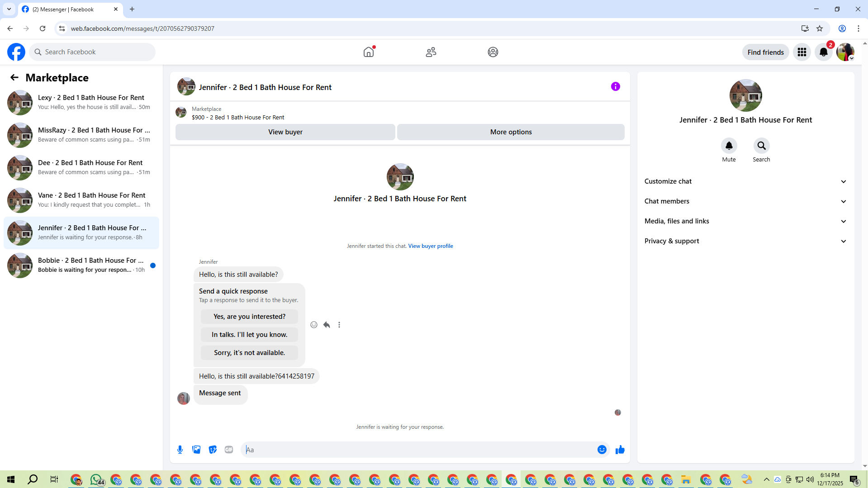Select Jennifer's conversation in the list
The image size is (868, 488).
[81, 232]
